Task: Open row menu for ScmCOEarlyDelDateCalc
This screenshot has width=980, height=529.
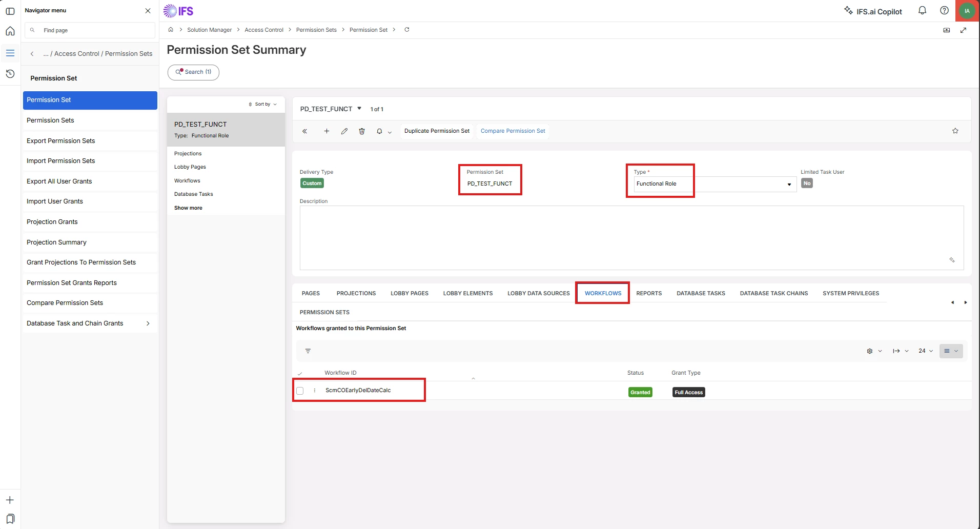Action: (315, 391)
